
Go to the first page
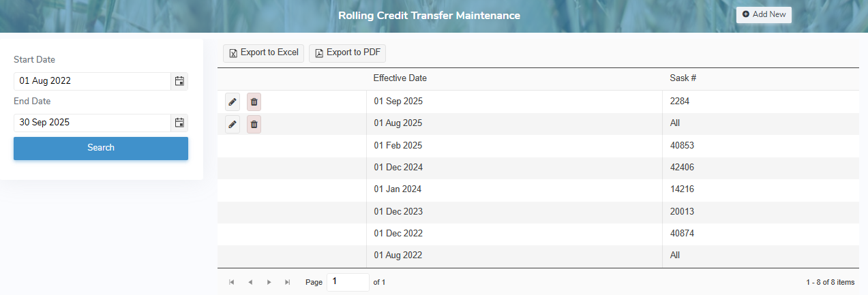point(232,282)
